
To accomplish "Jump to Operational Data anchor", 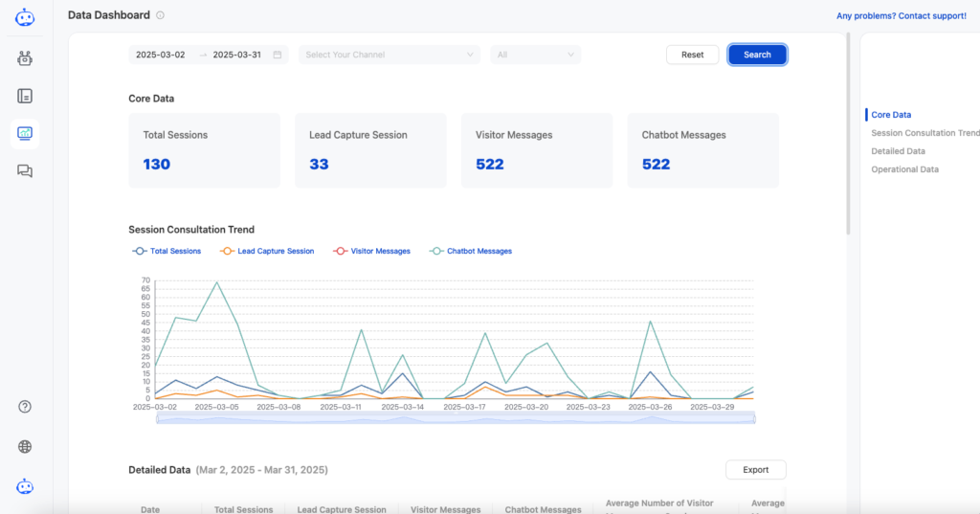I will tap(905, 168).
